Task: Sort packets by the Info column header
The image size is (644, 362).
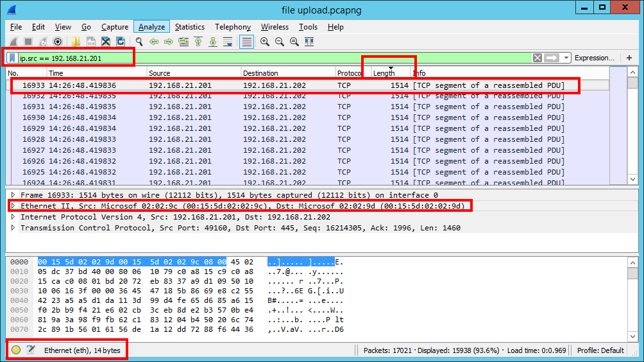Action: pyautogui.click(x=509, y=73)
